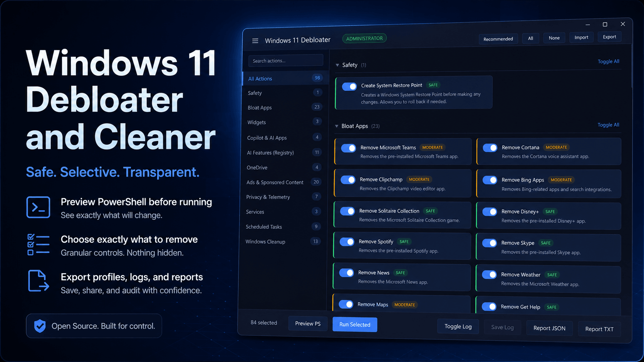Turn off Remove Cortana switch

click(x=490, y=148)
